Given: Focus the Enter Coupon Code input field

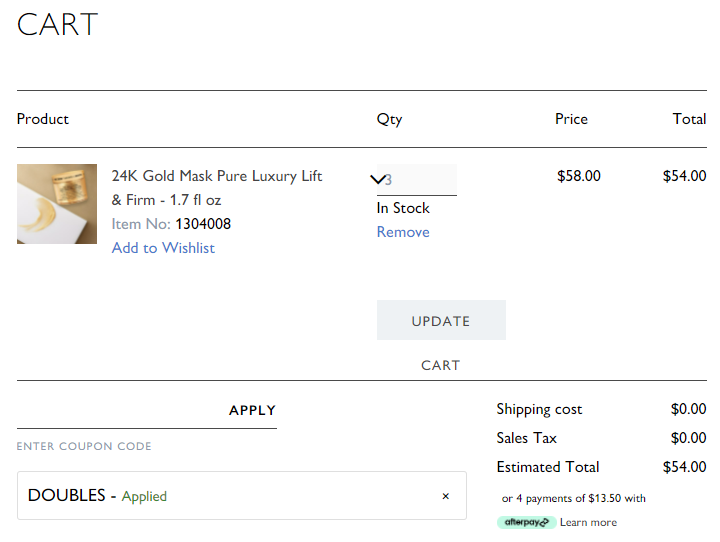Looking at the screenshot, I should (122, 410).
